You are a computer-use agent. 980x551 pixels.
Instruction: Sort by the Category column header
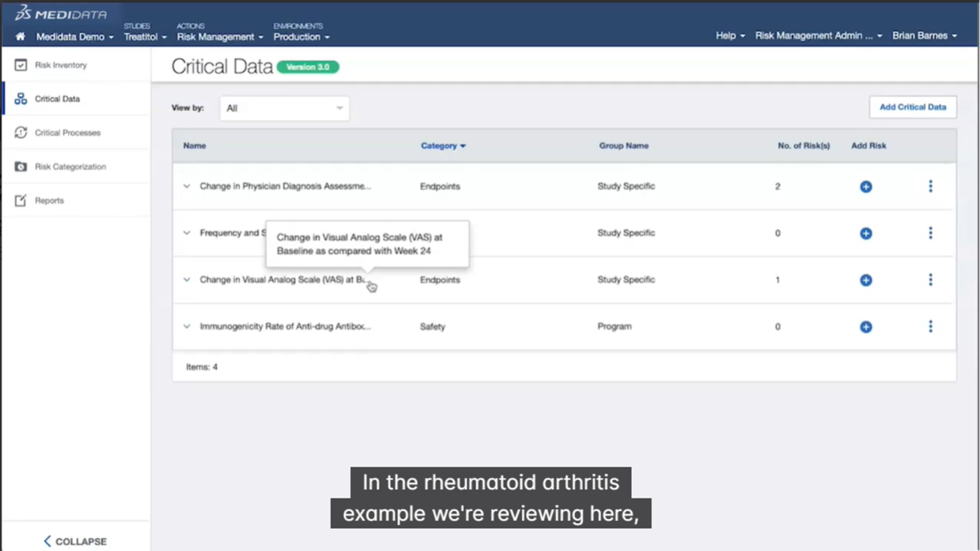click(443, 146)
